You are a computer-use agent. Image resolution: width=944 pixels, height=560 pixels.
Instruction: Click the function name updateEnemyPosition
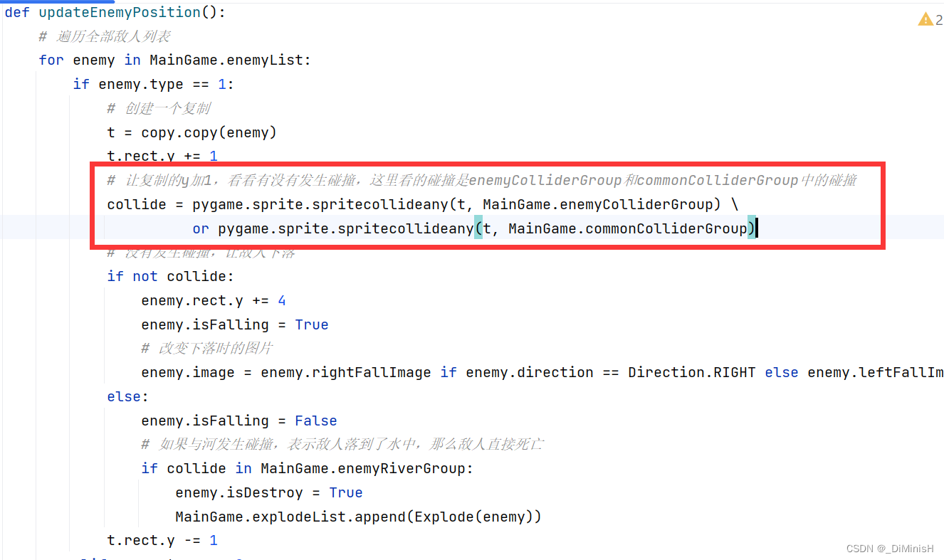click(x=120, y=12)
